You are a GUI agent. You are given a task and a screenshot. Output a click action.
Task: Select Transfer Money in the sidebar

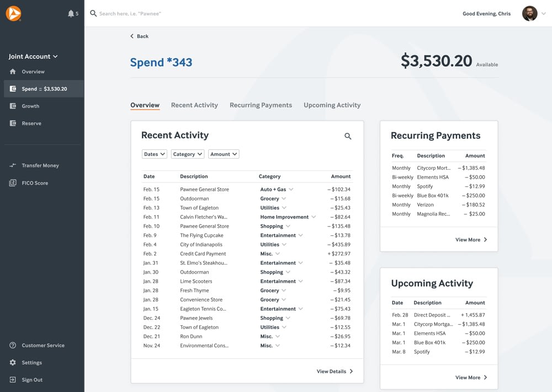pyautogui.click(x=40, y=165)
